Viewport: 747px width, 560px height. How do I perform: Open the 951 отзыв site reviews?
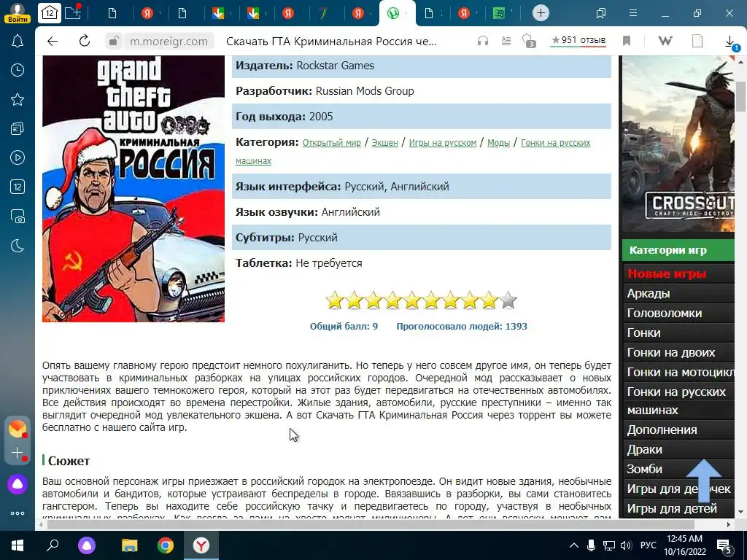click(x=578, y=41)
